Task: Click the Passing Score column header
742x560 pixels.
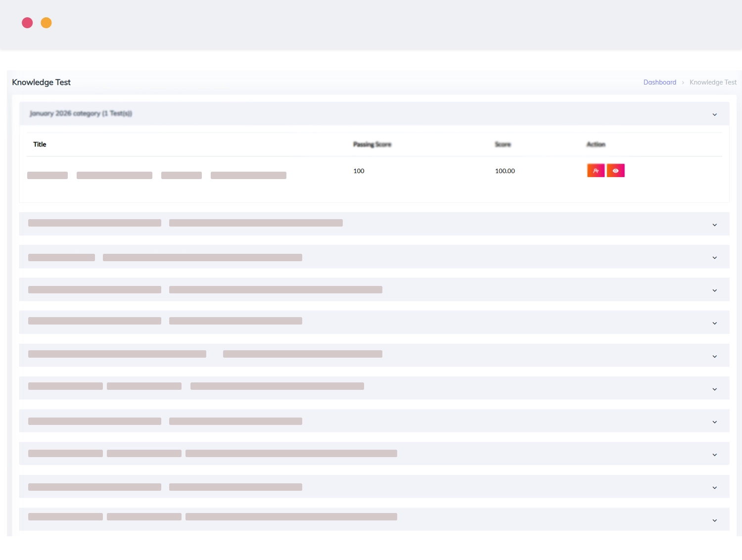Action: coord(372,144)
